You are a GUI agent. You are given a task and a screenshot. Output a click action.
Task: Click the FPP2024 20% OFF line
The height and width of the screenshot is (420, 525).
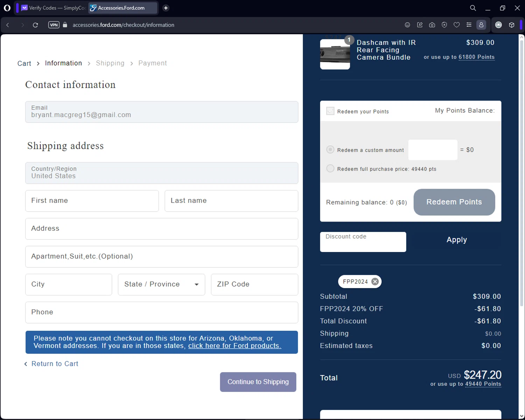pyautogui.click(x=411, y=309)
